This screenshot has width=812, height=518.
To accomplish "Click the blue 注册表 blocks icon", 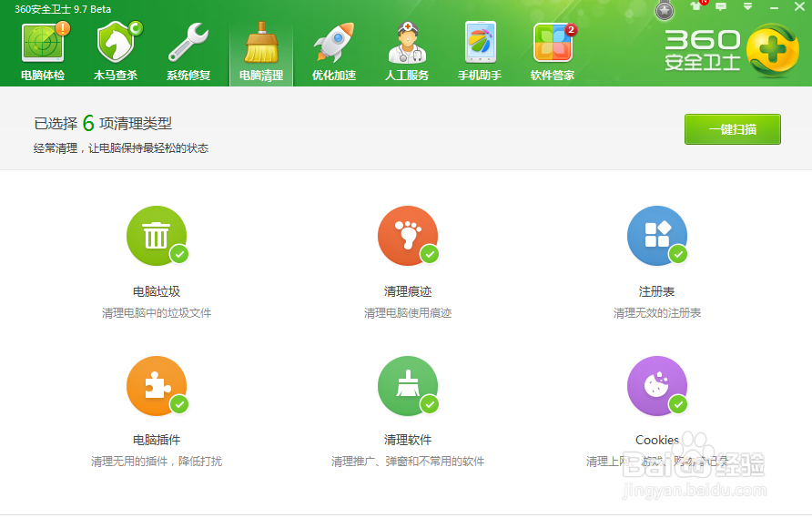I will (x=657, y=236).
